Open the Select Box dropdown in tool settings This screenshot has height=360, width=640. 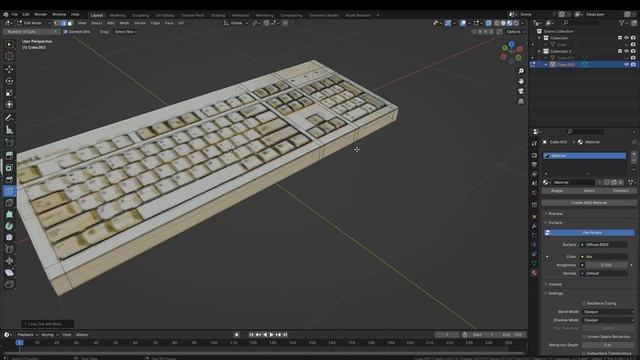[x=125, y=31]
